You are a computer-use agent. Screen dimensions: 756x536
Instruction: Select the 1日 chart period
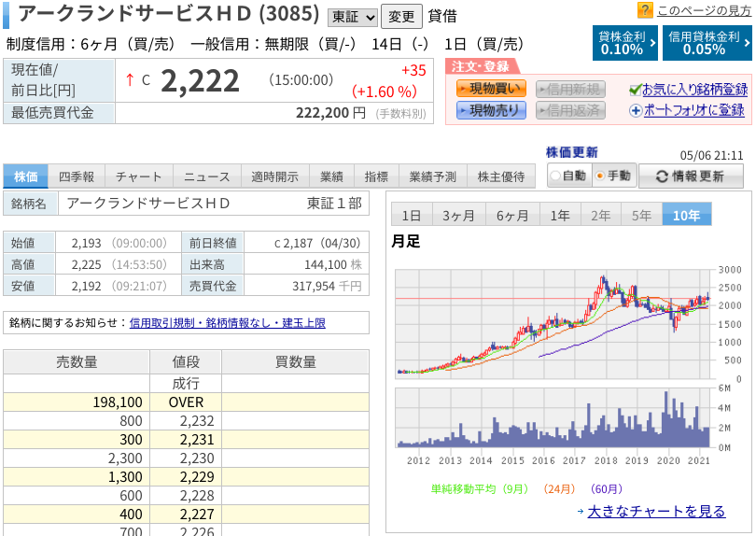pyautogui.click(x=412, y=215)
